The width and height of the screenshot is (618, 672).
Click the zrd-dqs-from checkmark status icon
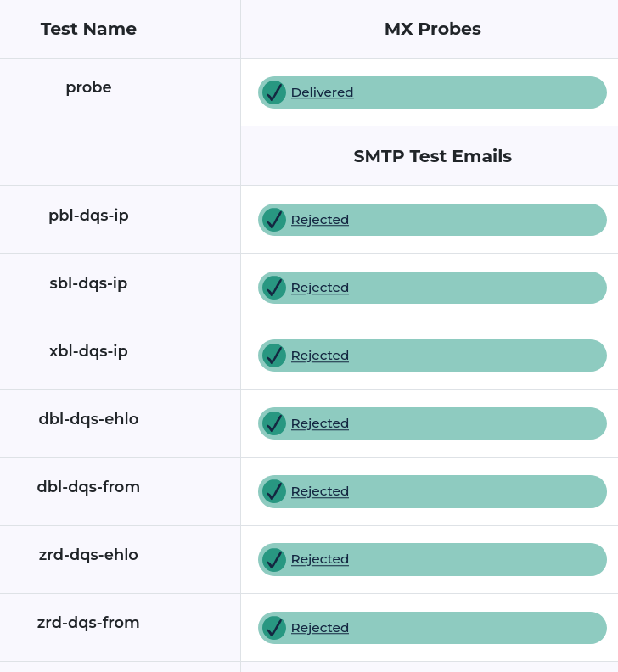point(273,628)
